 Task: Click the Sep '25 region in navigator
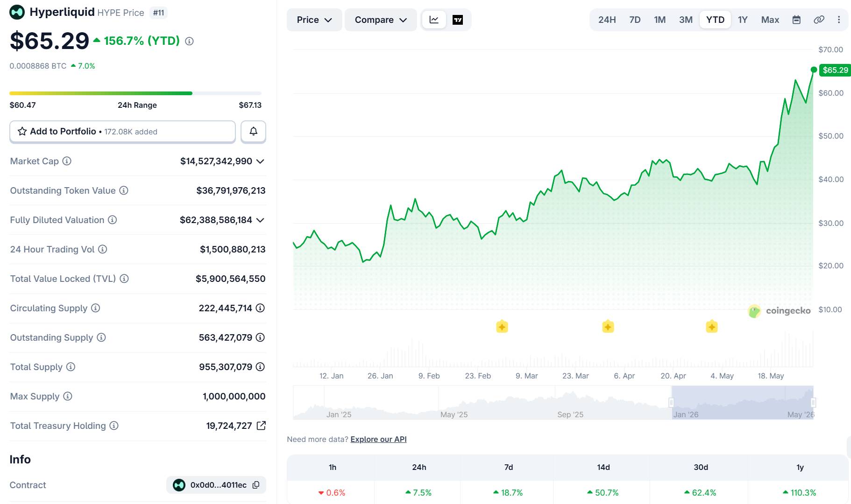tap(570, 414)
